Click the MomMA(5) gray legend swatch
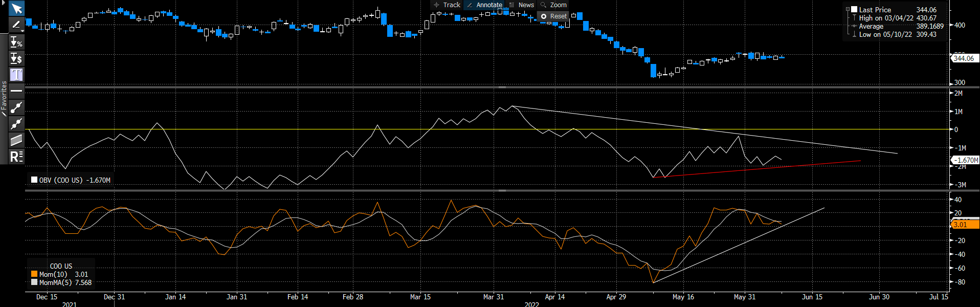980x307 pixels. [x=34, y=282]
